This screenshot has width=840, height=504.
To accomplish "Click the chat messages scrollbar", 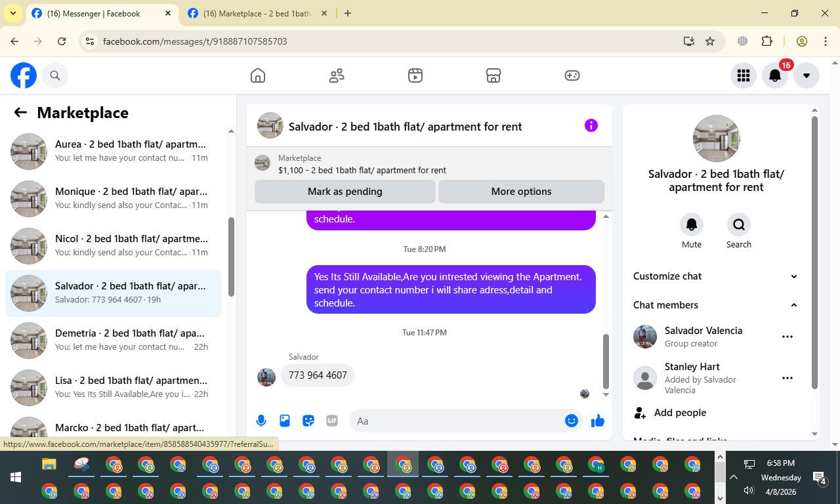I will pos(606,361).
